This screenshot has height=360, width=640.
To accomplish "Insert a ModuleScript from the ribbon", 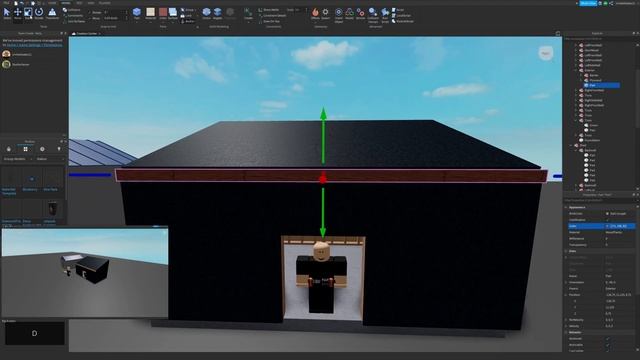I will (x=403, y=21).
